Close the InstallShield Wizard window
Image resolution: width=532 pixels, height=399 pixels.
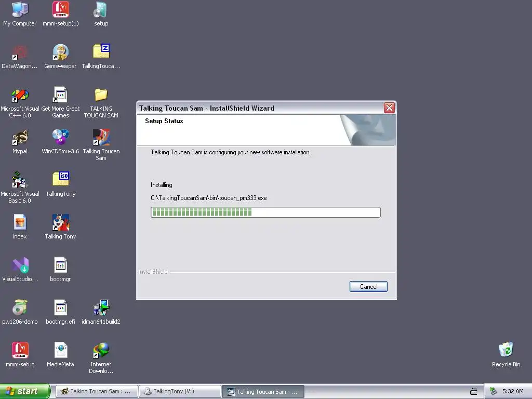pos(389,108)
